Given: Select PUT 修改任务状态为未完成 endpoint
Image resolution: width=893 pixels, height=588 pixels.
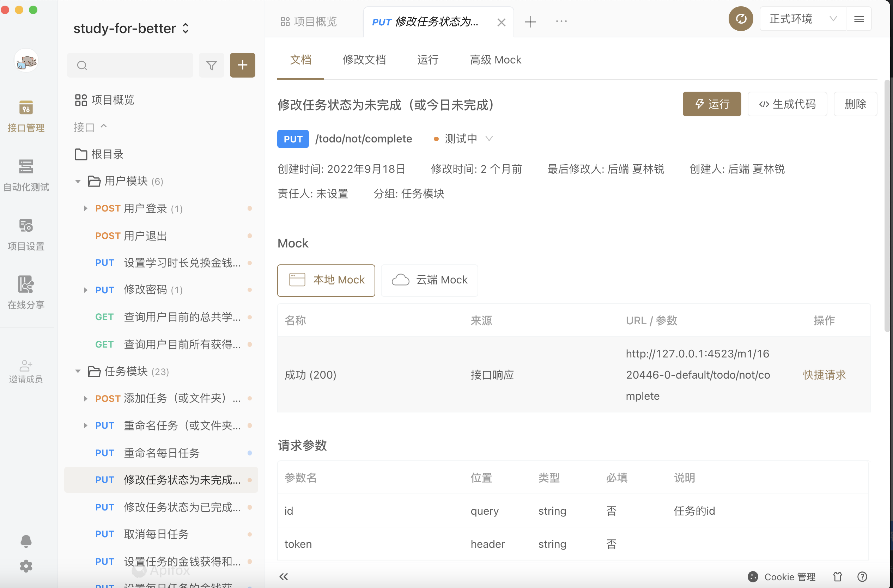Looking at the screenshot, I should tap(161, 480).
